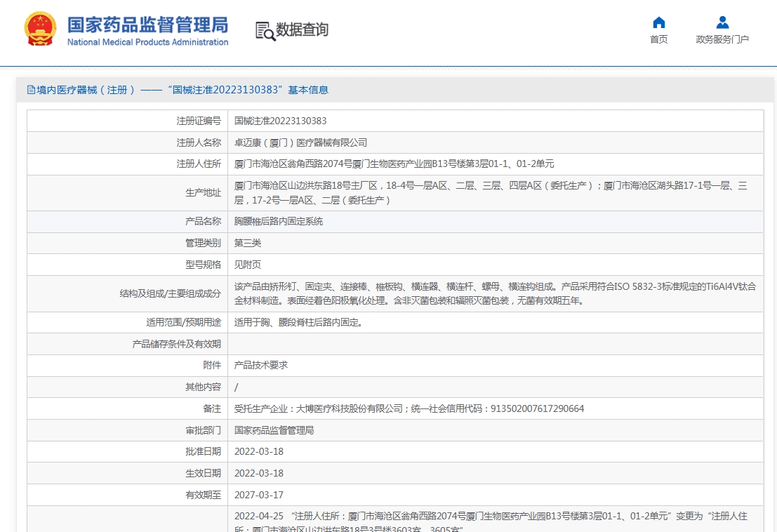The width and height of the screenshot is (777, 532).
Task: Select value 国械注准20223130383 in table
Action: (x=280, y=121)
